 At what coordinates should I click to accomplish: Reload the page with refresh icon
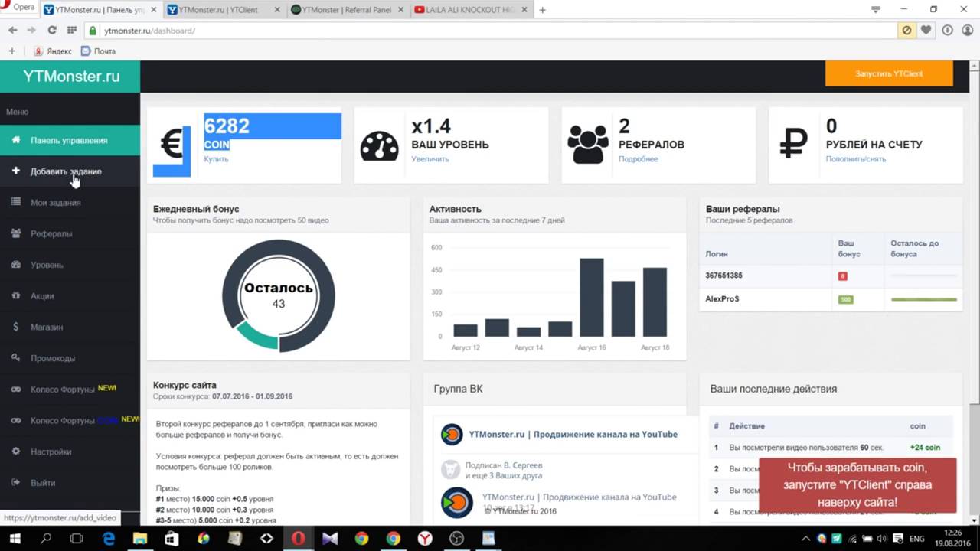point(52,31)
